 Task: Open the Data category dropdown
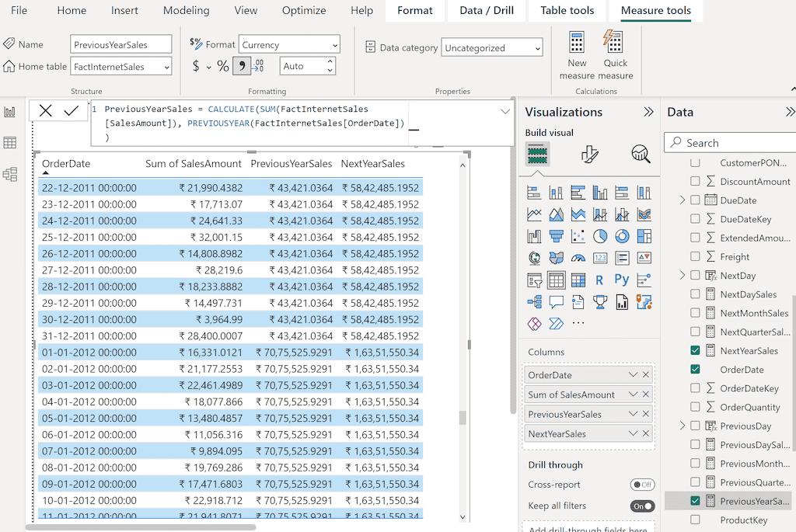pos(539,47)
